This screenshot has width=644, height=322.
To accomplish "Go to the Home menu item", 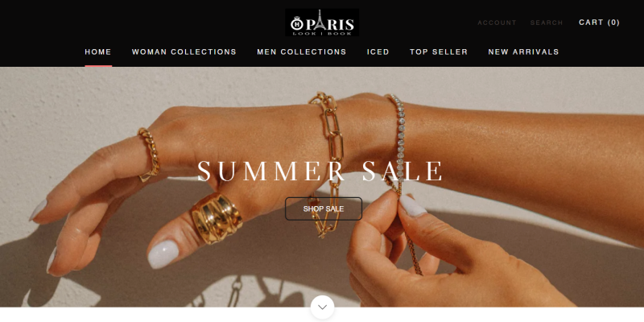I will coord(98,52).
